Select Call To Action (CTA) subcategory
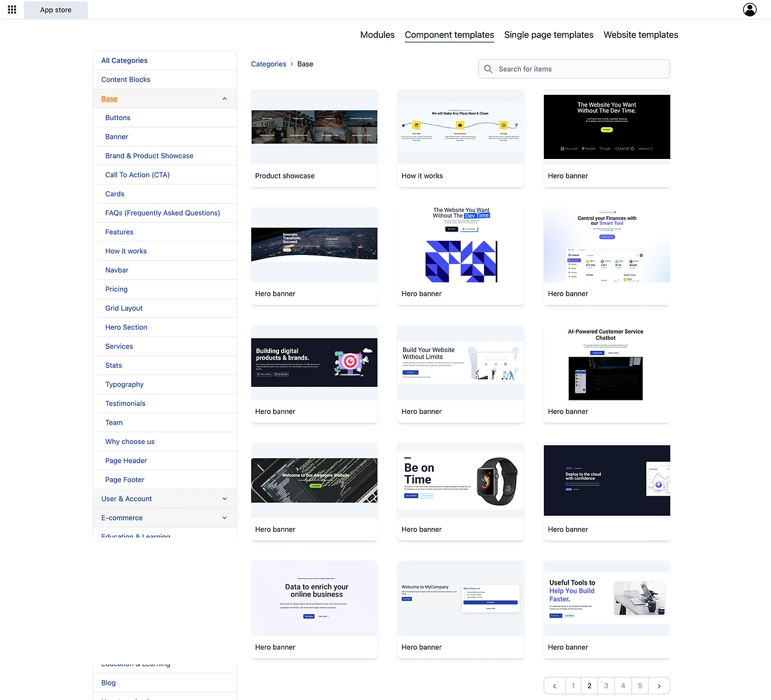771x700 pixels. pyautogui.click(x=137, y=175)
